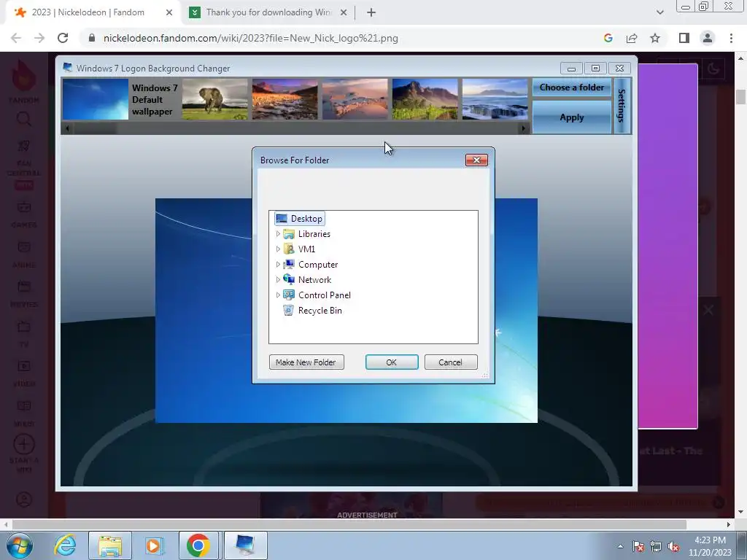Select the Recycle Bin icon

click(x=289, y=310)
